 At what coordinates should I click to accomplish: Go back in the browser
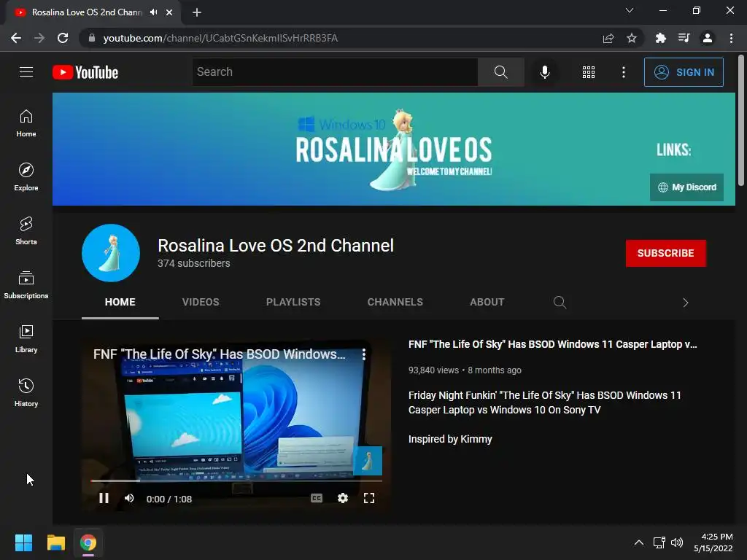click(x=16, y=38)
